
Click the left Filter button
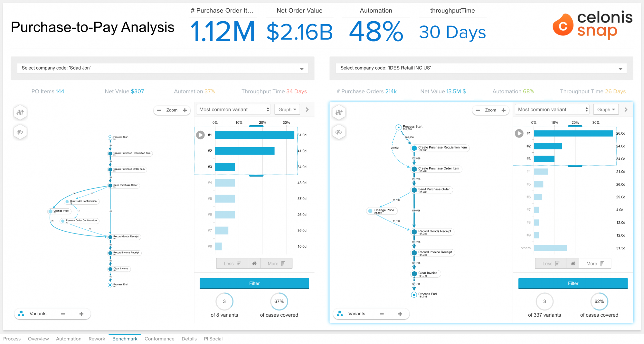(x=254, y=283)
